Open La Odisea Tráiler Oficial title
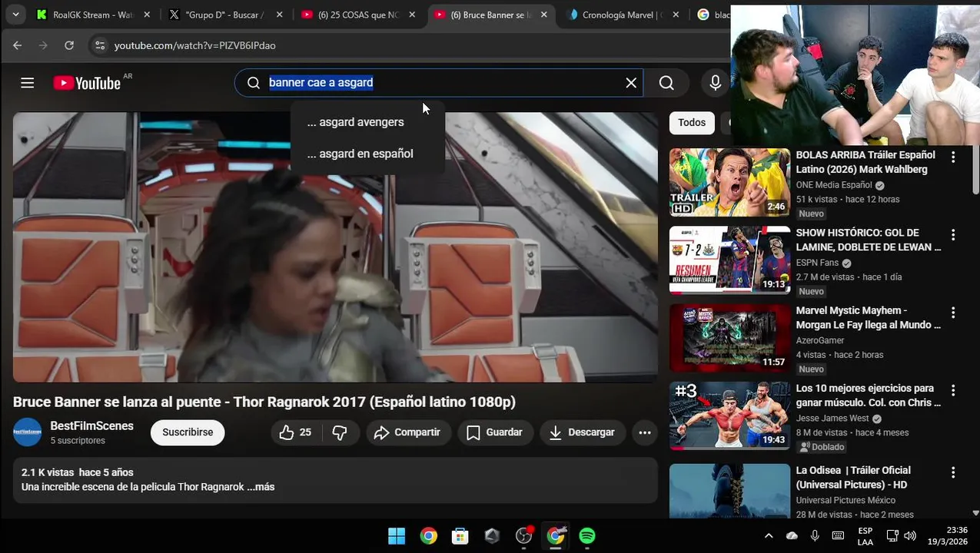The width and height of the screenshot is (980, 553). click(853, 477)
